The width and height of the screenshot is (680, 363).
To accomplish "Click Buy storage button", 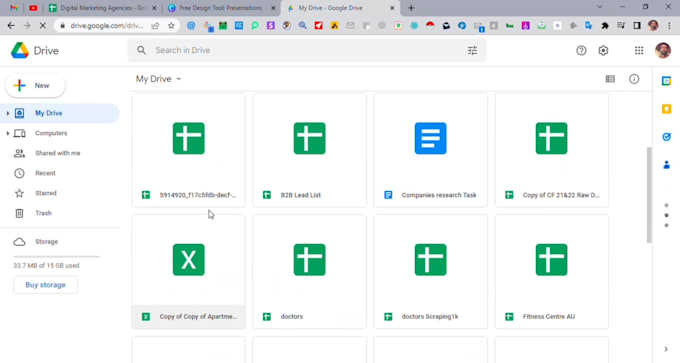I will 46,285.
